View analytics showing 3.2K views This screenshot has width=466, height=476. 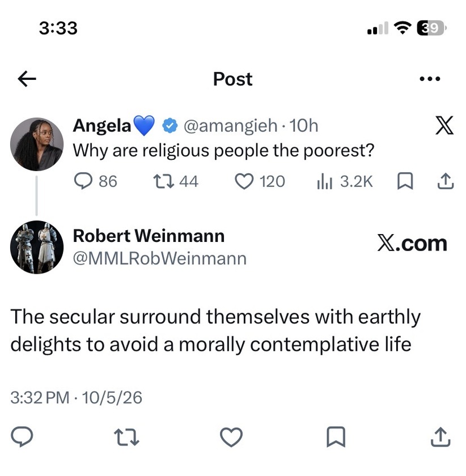tap(345, 181)
